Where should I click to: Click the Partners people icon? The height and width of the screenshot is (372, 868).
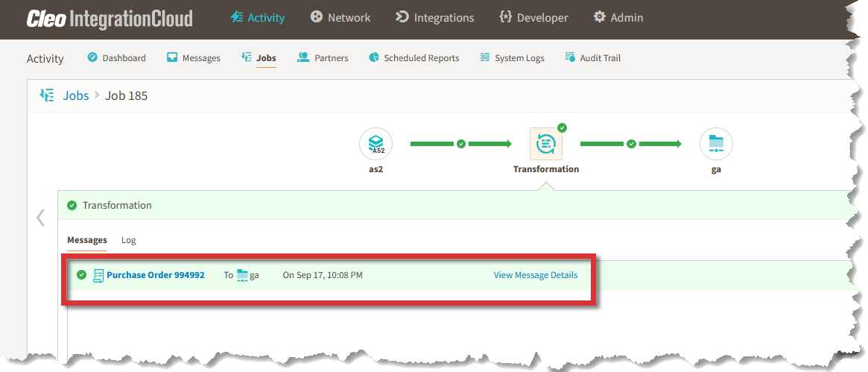(302, 57)
